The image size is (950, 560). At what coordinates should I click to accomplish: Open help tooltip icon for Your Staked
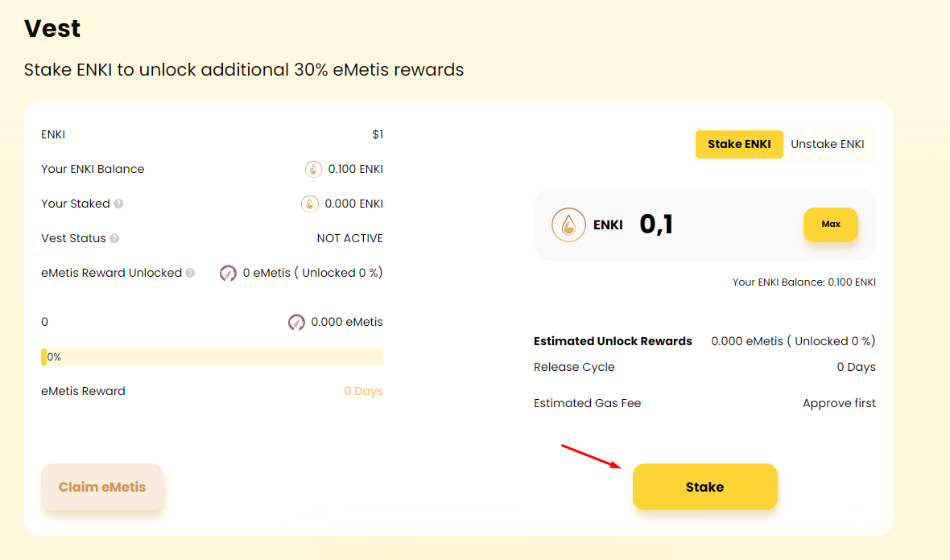point(118,204)
